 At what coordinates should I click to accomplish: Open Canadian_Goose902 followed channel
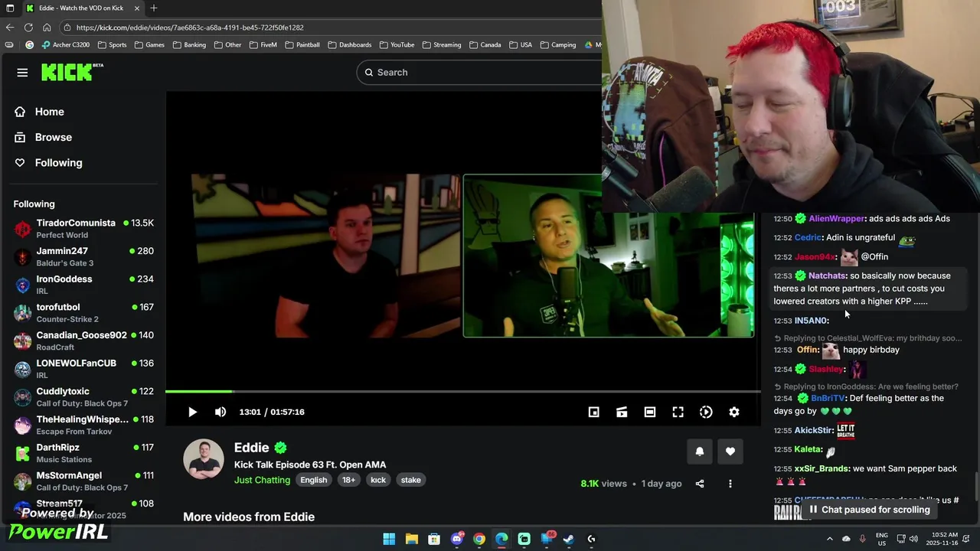[x=83, y=341]
